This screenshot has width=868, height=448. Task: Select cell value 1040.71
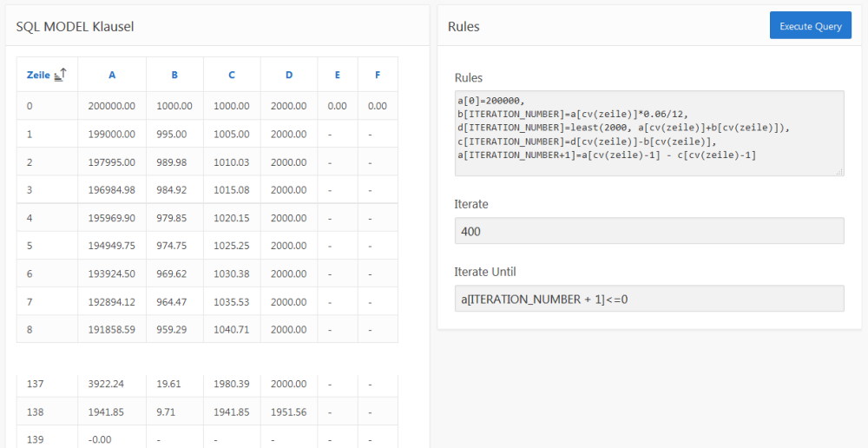pos(232,331)
